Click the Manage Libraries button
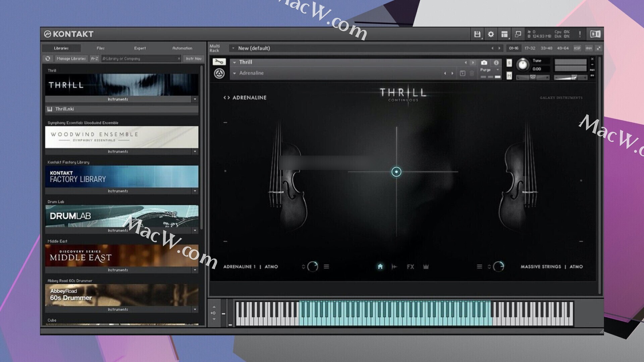This screenshot has width=644, height=362. pos(71,59)
